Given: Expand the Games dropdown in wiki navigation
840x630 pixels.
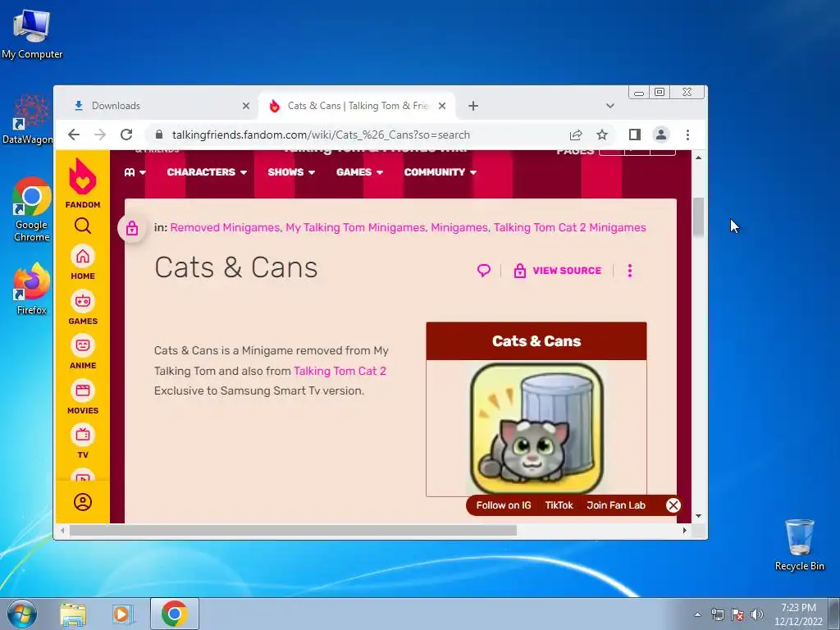Looking at the screenshot, I should [x=359, y=172].
